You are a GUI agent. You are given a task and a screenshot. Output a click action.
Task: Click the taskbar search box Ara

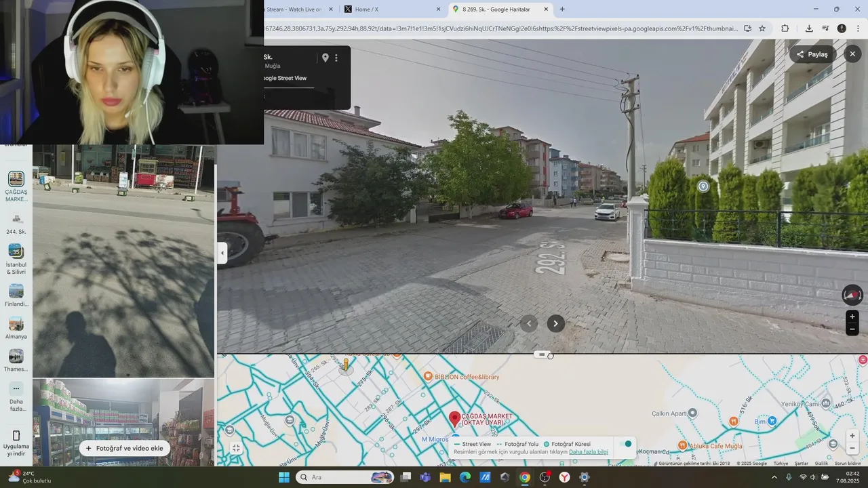coord(346,477)
